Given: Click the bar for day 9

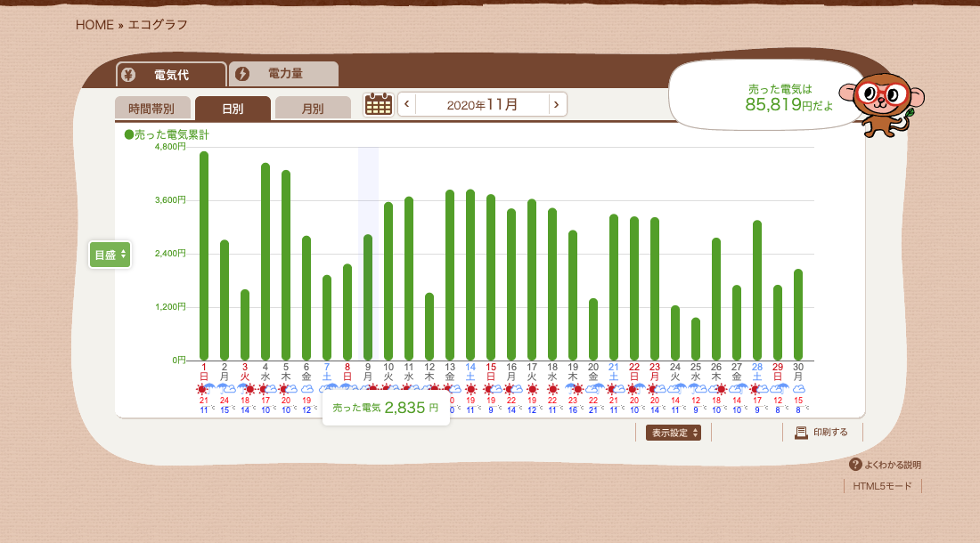Looking at the screenshot, I should [x=368, y=297].
